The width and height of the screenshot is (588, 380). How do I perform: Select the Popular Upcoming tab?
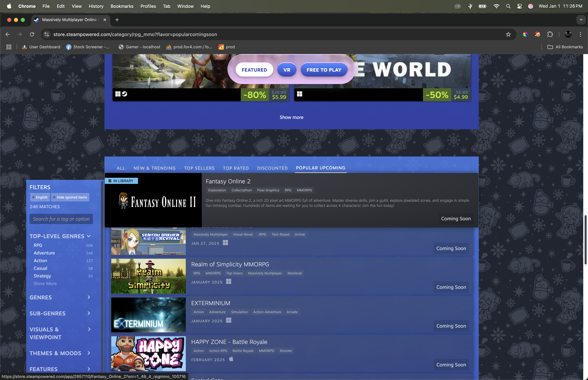tap(321, 168)
